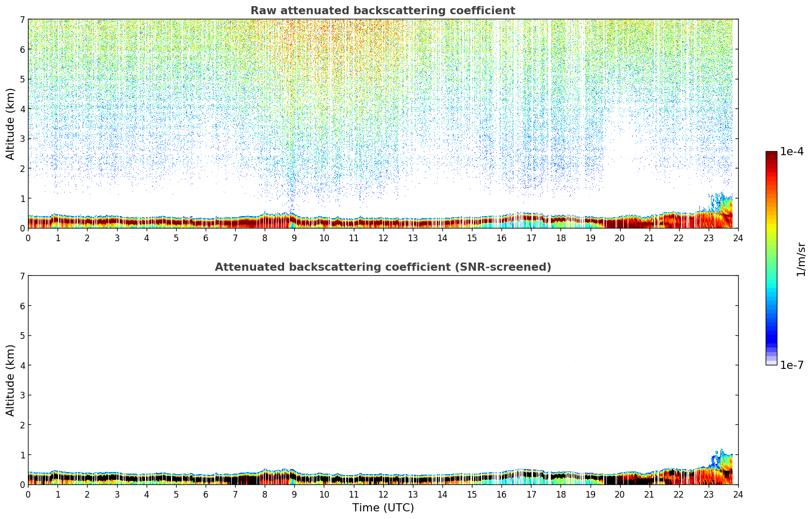
Task: Pick the dark red top of the colorbar
Action: pos(771,156)
